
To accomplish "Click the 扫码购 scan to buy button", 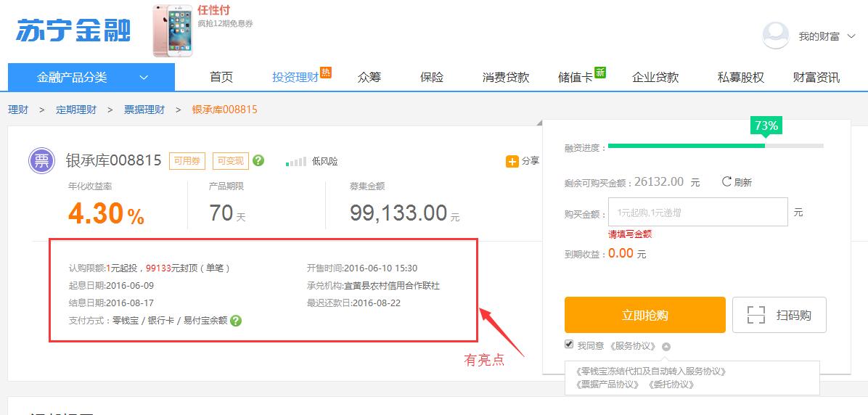I will click(x=779, y=316).
